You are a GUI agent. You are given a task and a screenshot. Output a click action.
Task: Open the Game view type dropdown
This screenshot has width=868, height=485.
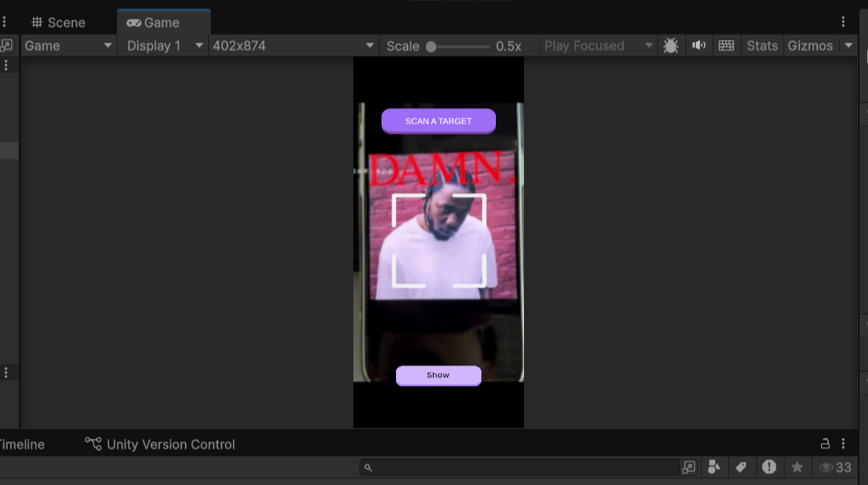[x=68, y=46]
